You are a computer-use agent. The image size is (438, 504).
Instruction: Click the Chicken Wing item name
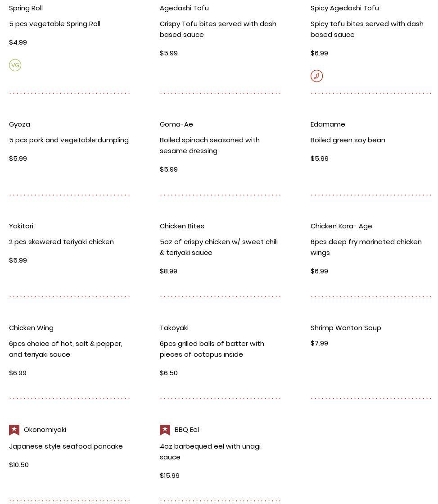coord(31,328)
